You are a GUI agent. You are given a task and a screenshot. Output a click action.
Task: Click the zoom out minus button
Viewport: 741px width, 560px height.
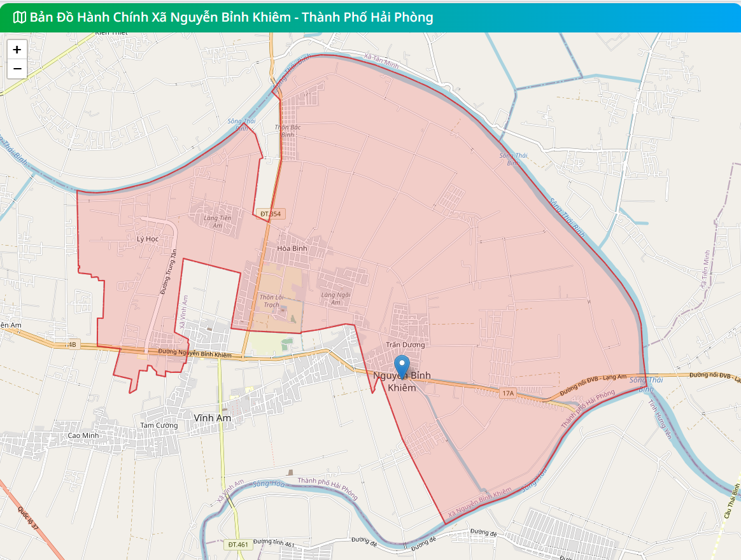pos(17,69)
